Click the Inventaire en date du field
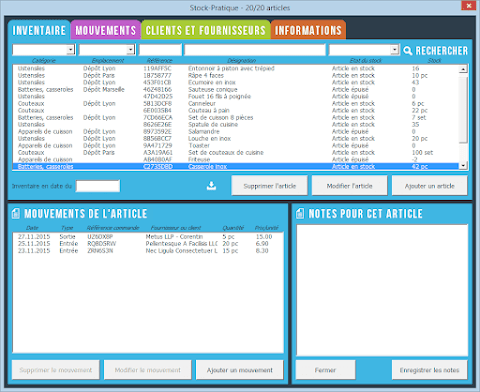Screen dimensions: 480x392 pyautogui.click(x=98, y=186)
